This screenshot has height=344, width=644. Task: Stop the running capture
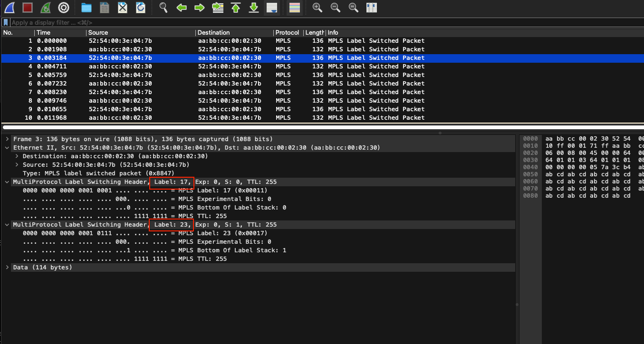[x=28, y=8]
